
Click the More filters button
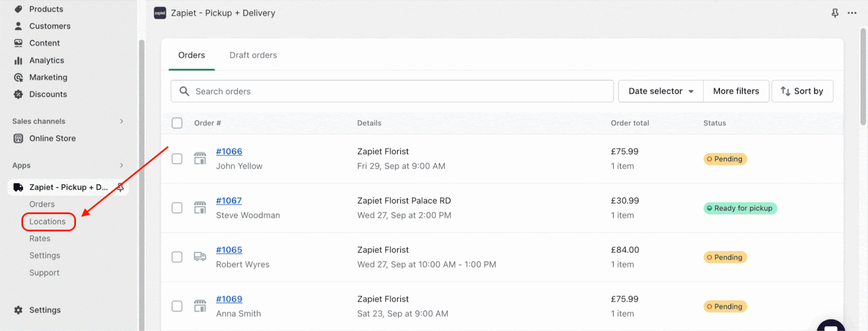(x=736, y=91)
